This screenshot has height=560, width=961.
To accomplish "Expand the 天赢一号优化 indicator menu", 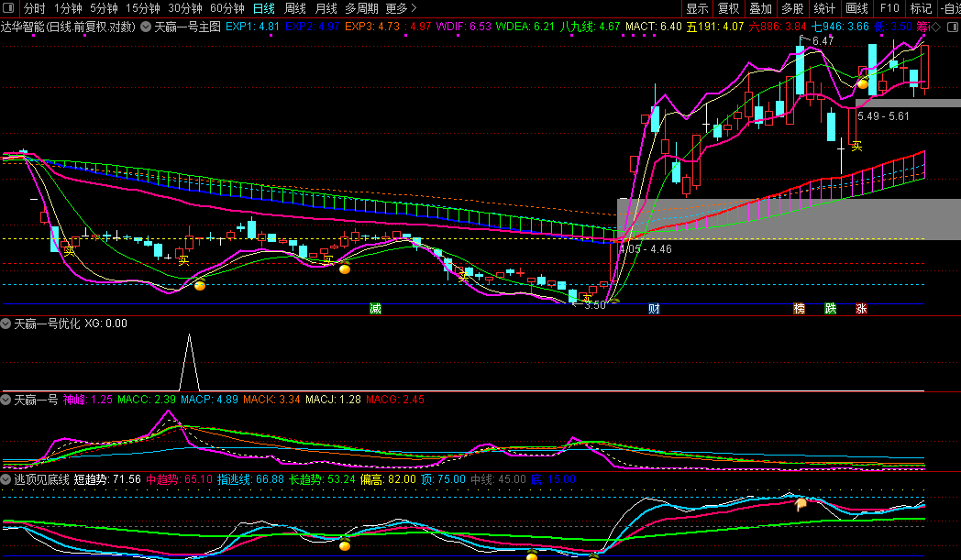I will 6,324.
